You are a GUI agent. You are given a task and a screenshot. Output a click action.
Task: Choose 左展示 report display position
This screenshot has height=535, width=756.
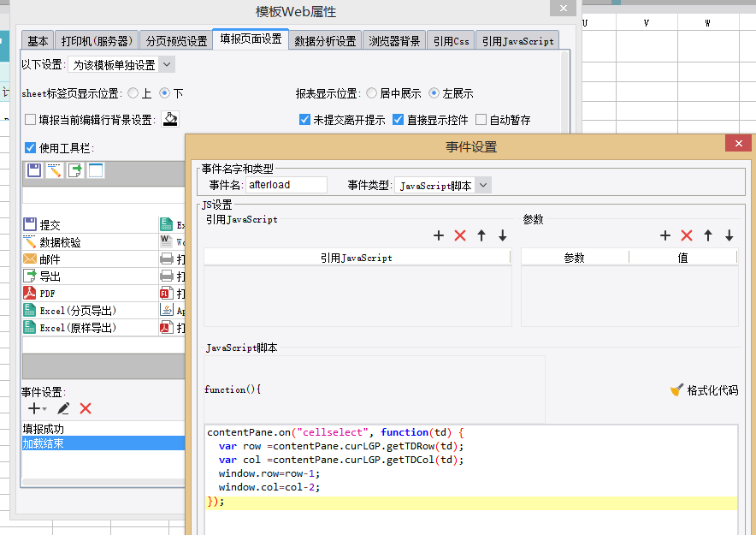pos(434,93)
